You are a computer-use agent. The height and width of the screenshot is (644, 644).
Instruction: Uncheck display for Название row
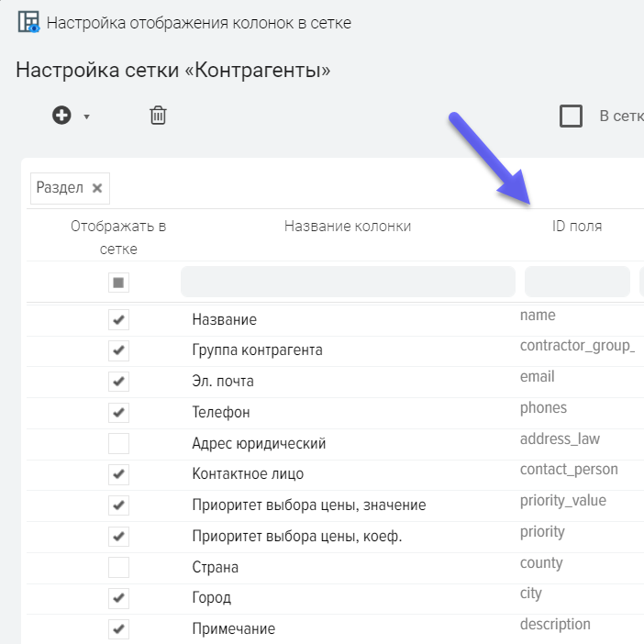pyautogui.click(x=118, y=319)
